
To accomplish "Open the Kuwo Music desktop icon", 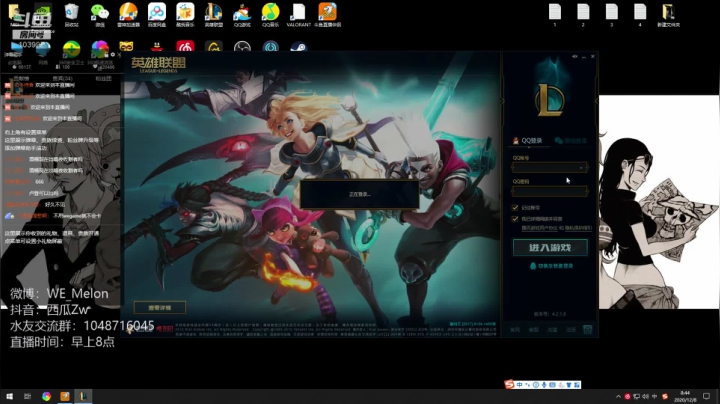I will (x=185, y=15).
